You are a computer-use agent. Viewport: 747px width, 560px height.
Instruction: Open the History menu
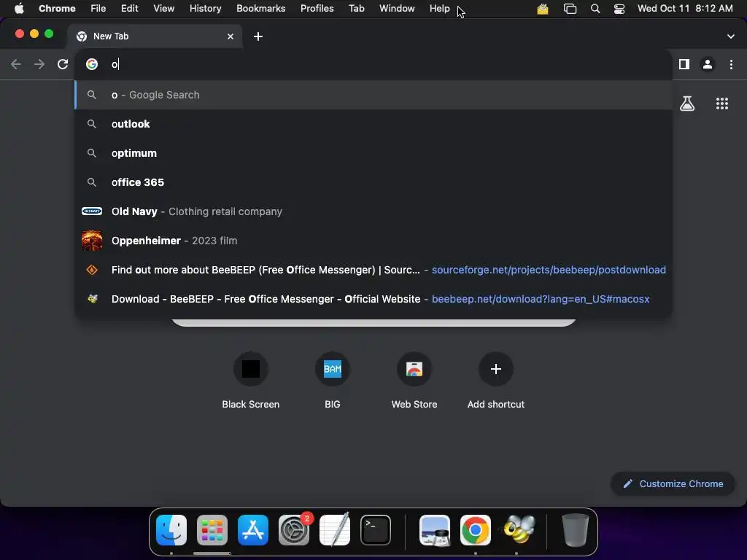coord(205,9)
